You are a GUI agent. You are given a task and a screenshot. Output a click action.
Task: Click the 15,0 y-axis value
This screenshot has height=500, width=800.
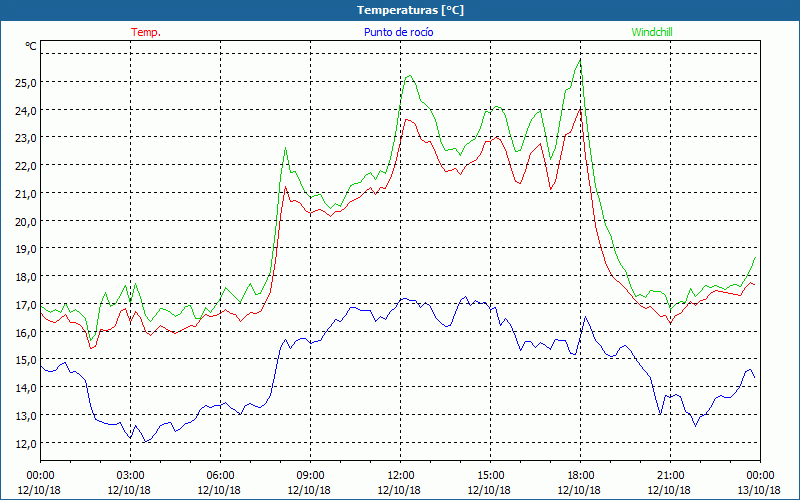[x=26, y=360]
